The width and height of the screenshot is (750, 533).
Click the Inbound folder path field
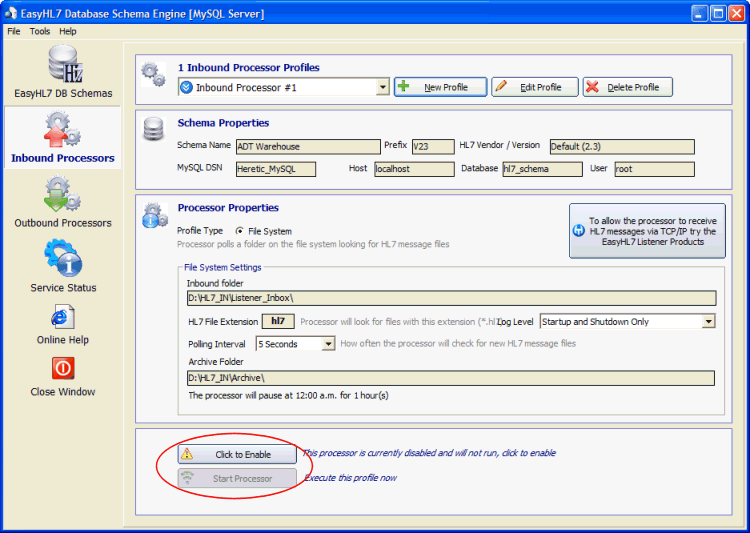452,298
